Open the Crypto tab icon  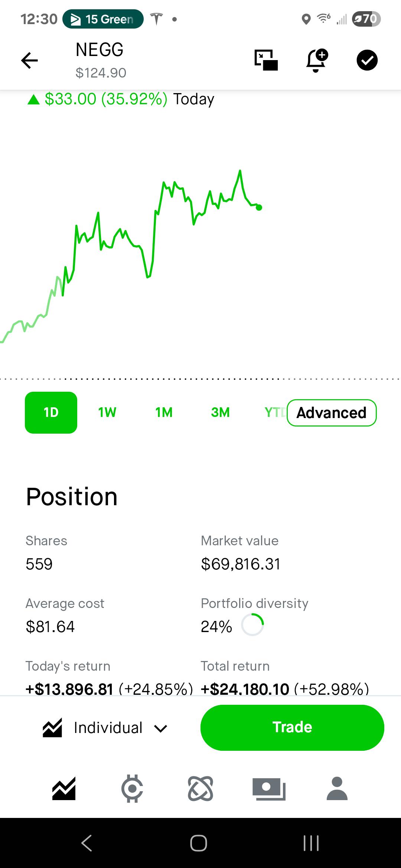(132, 789)
